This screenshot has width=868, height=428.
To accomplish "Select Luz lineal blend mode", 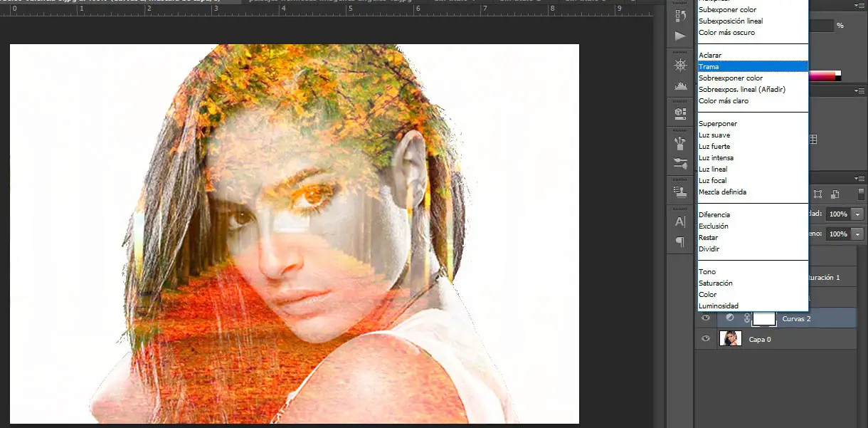I will pyautogui.click(x=752, y=169).
